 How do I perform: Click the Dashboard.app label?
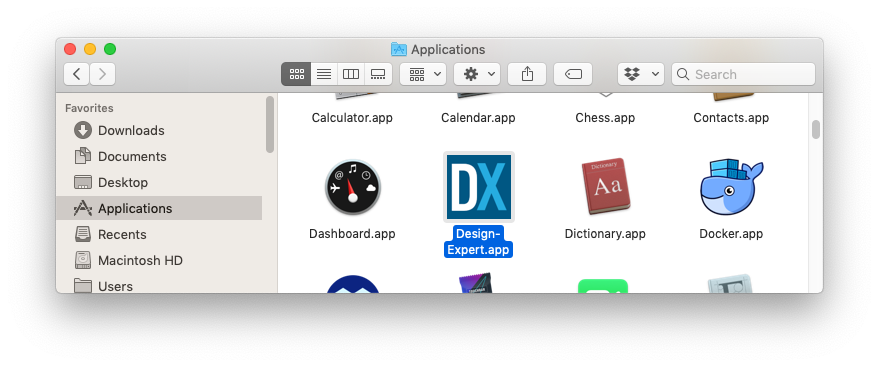tap(352, 234)
